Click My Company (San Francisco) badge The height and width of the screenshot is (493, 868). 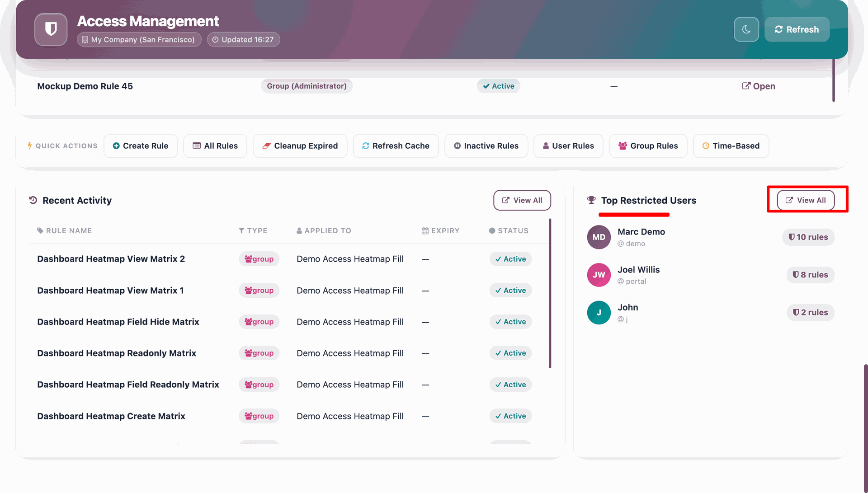click(x=139, y=39)
